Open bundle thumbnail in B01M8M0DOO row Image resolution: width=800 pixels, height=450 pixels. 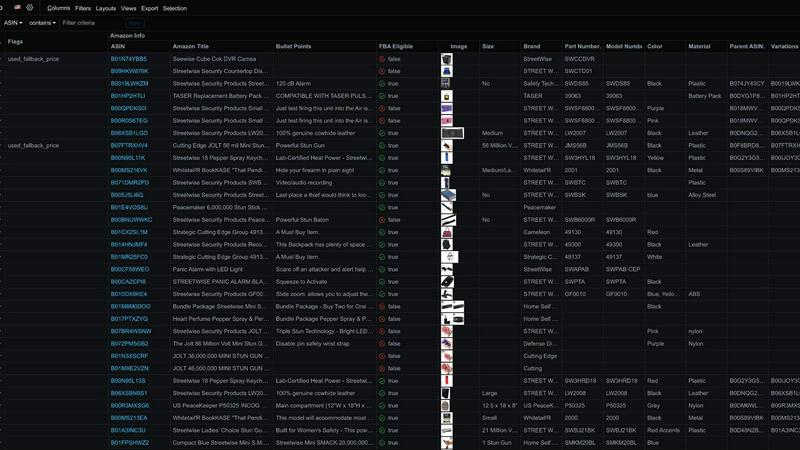pos(452,307)
